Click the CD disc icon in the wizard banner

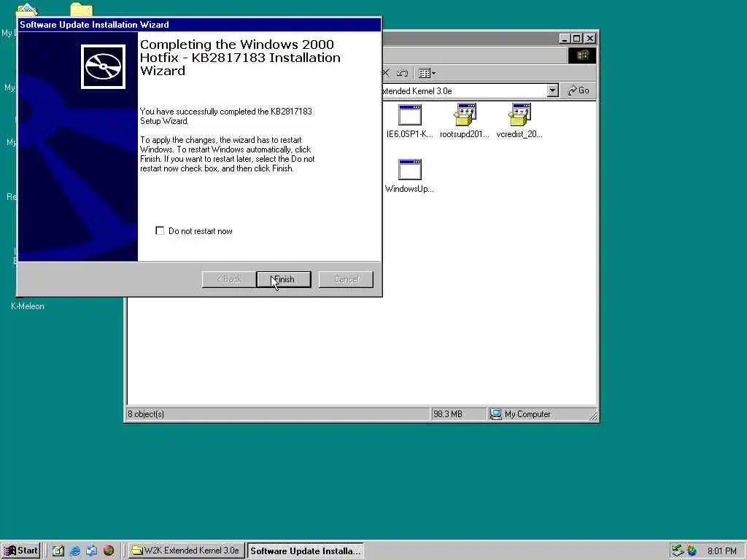[103, 66]
